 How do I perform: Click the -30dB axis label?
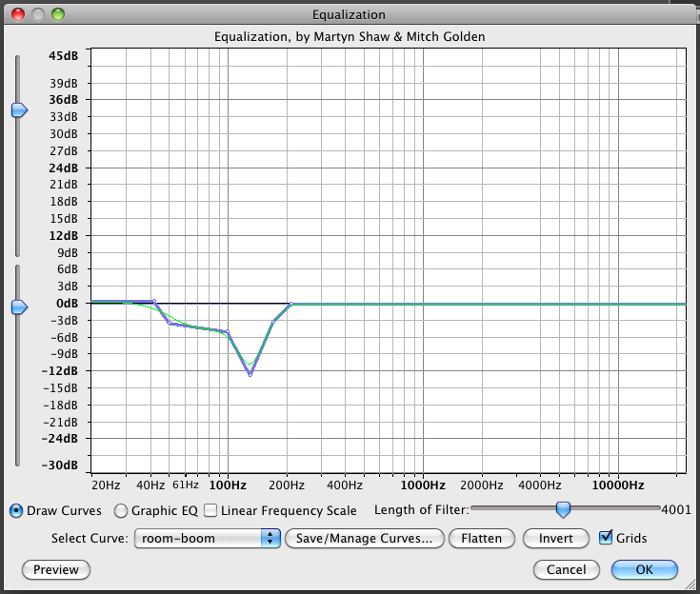tap(60, 465)
